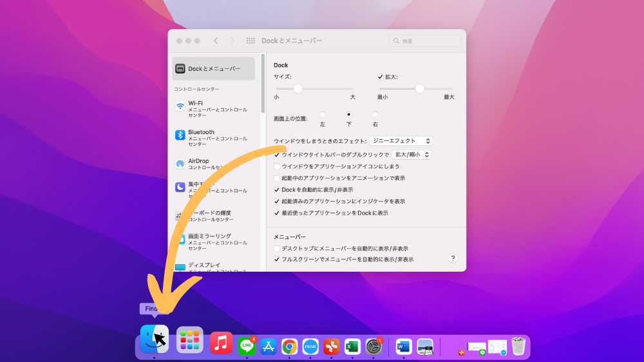Select ディスプレイ in the sidebar

click(x=214, y=267)
